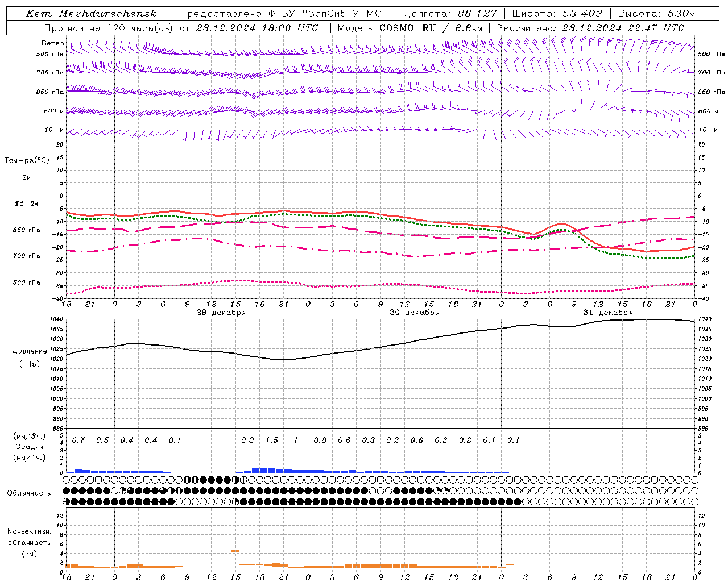The width and height of the screenshot is (728, 582).
Task: Click the Облачность panel label
Action: click(x=29, y=493)
